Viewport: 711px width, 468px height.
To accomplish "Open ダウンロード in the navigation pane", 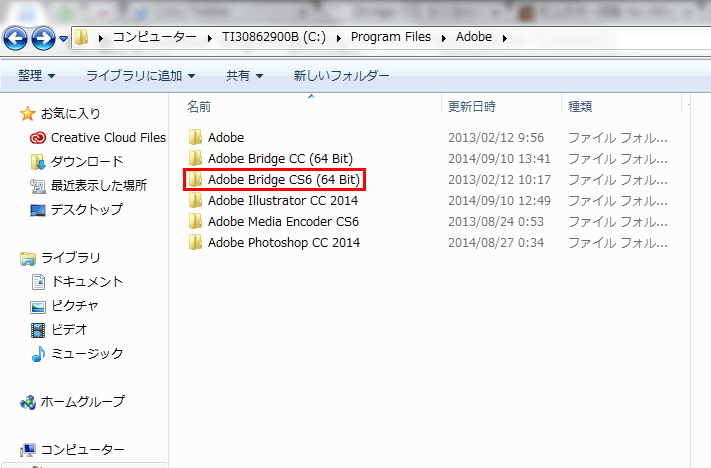I will (x=87, y=161).
